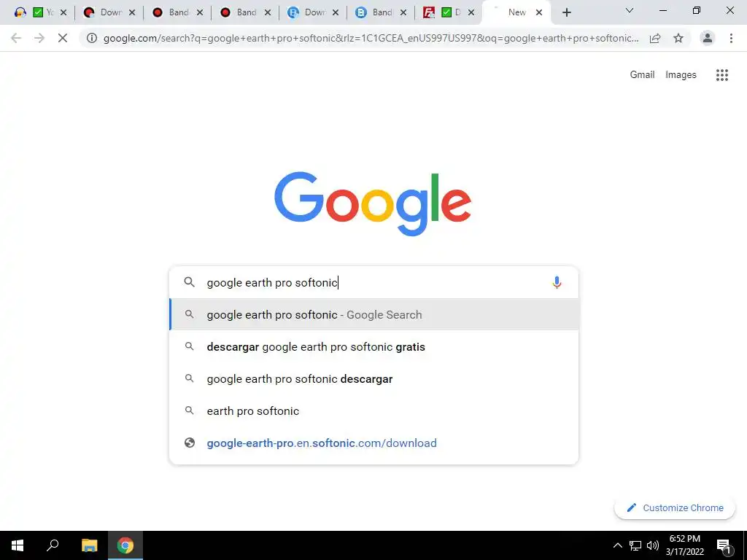Open the Chrome profile avatar
This screenshot has height=560, width=747.
pyautogui.click(x=708, y=38)
